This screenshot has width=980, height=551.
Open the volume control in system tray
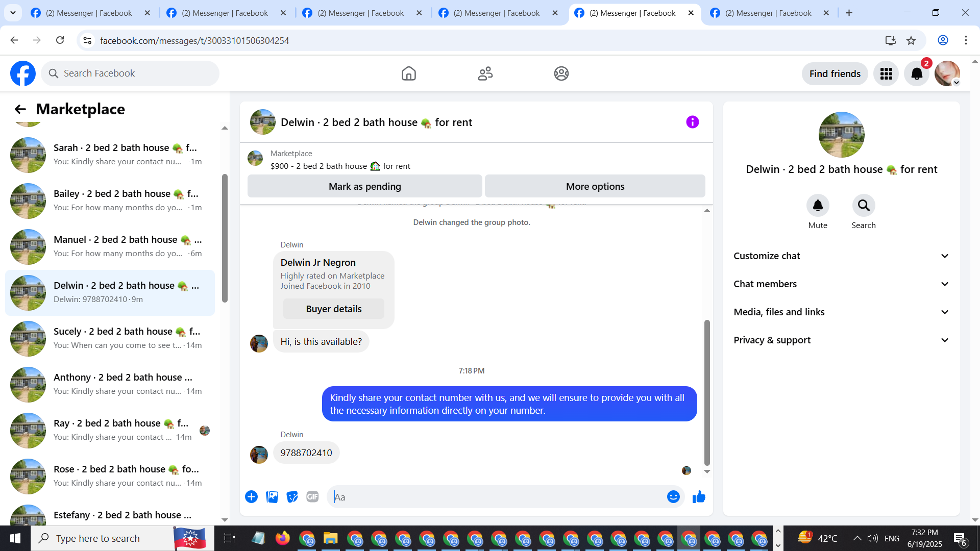coord(872,538)
